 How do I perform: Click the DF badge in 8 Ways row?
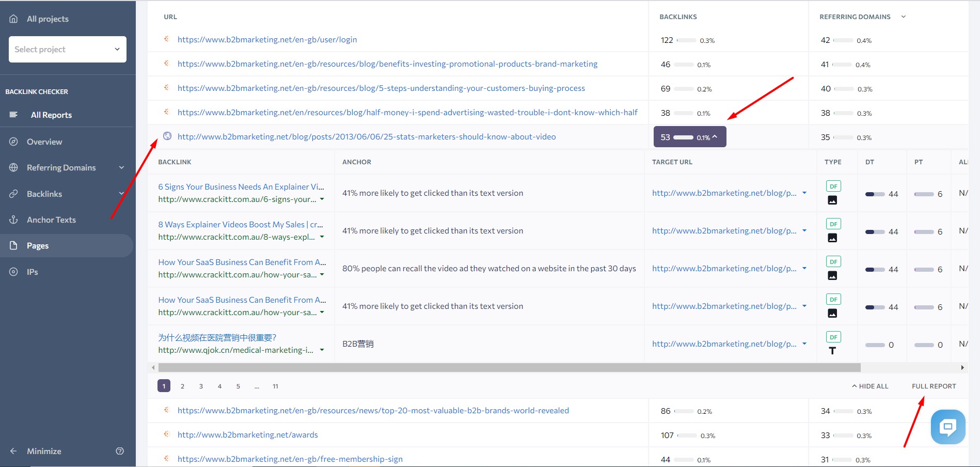(x=833, y=224)
